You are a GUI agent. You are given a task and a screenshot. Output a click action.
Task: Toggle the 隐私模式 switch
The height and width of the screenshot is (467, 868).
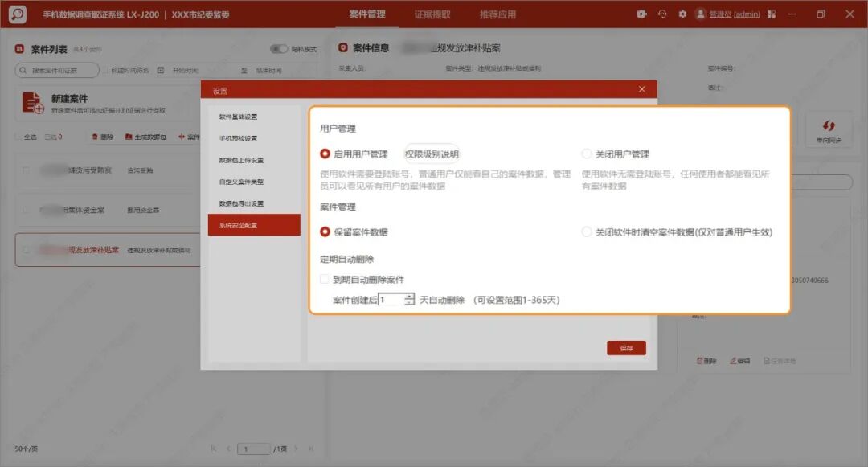[278, 49]
